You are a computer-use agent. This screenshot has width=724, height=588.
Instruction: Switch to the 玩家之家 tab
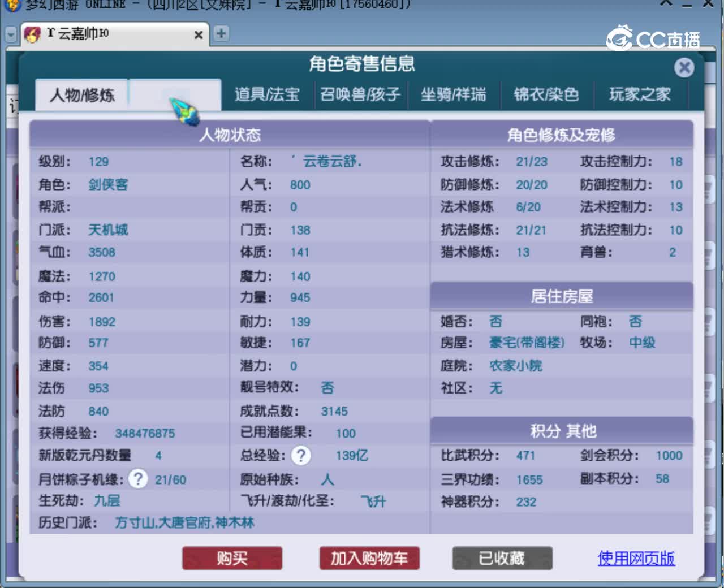click(640, 94)
